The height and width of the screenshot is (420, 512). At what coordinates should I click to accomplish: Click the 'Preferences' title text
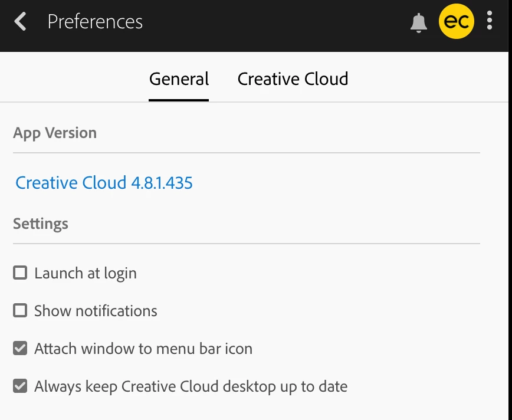(x=95, y=22)
